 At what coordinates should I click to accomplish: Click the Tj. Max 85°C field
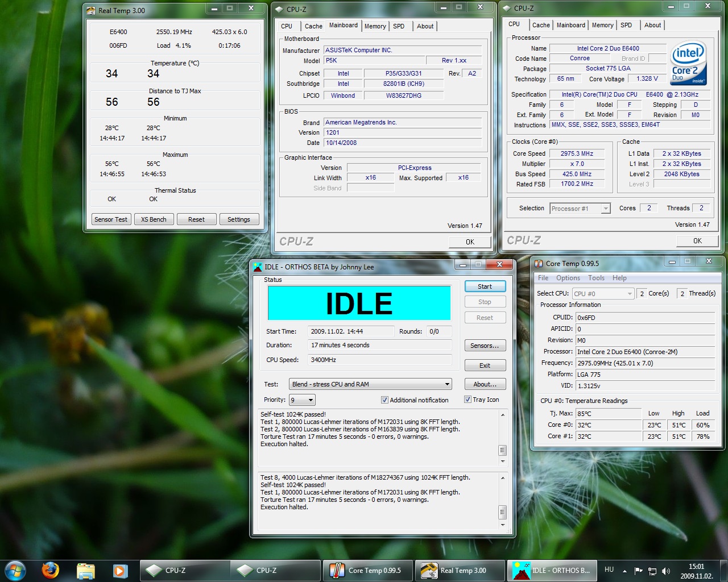[609, 414]
